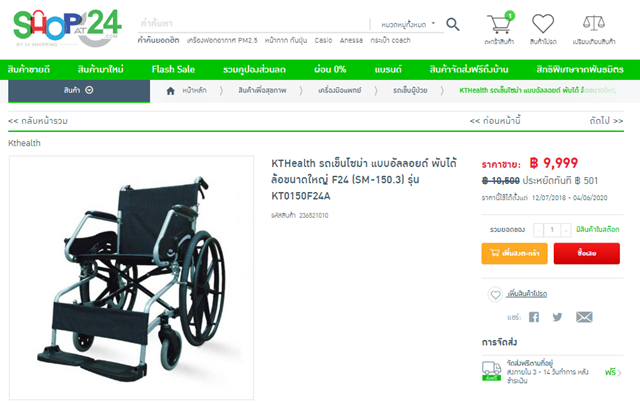Click the Shop at 24 logo
The image size is (640, 402).
(67, 28)
